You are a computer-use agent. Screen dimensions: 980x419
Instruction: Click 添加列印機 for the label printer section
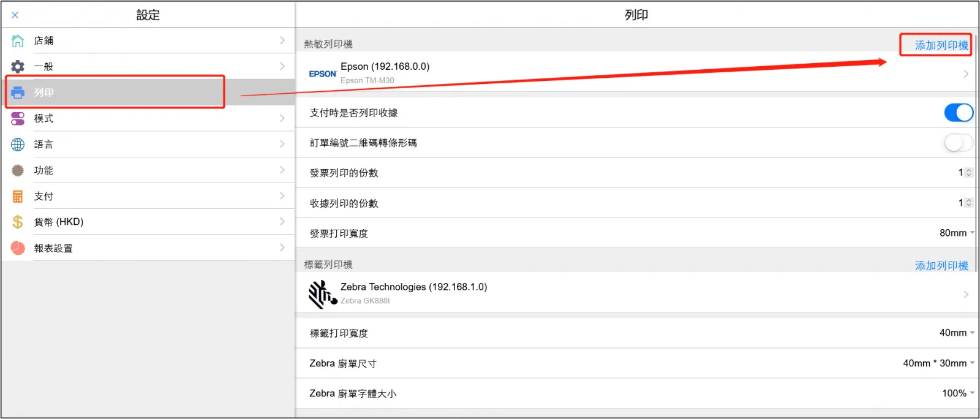click(941, 266)
